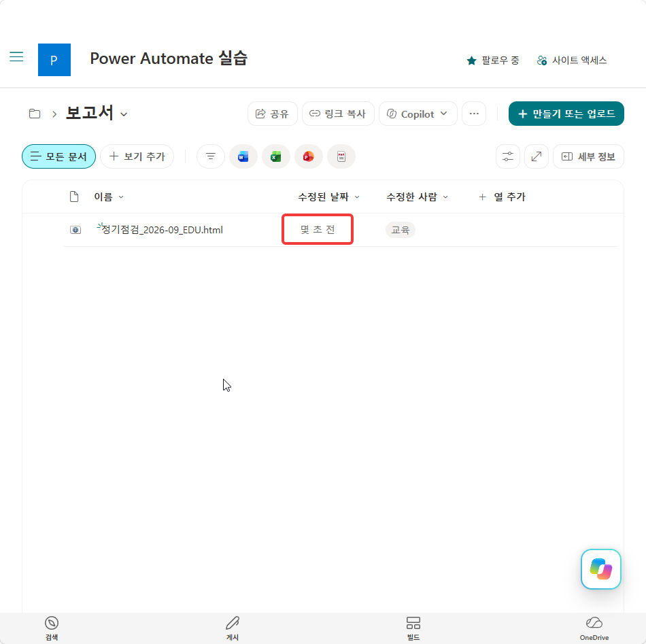The height and width of the screenshot is (644, 646).
Task: Filter by PowerPoint files icon
Action: coord(308,156)
